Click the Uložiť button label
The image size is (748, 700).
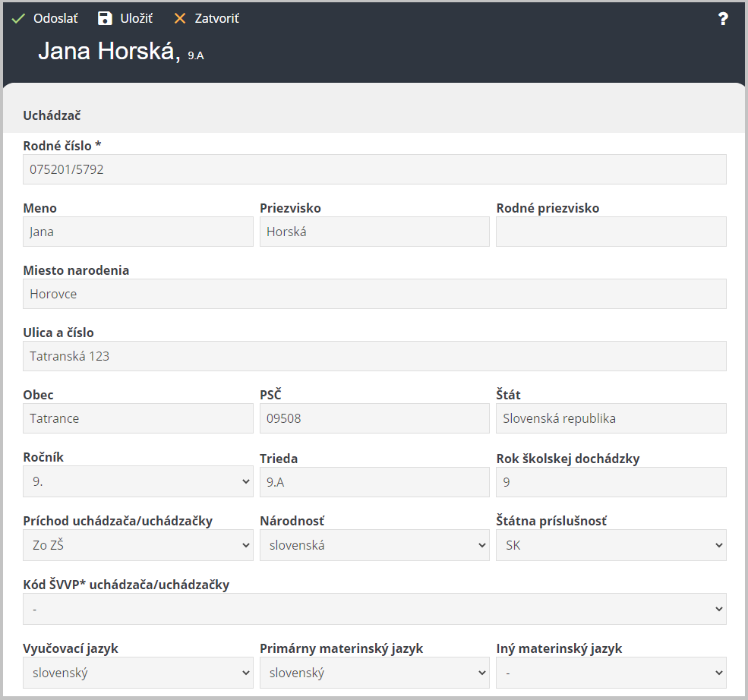[137, 18]
